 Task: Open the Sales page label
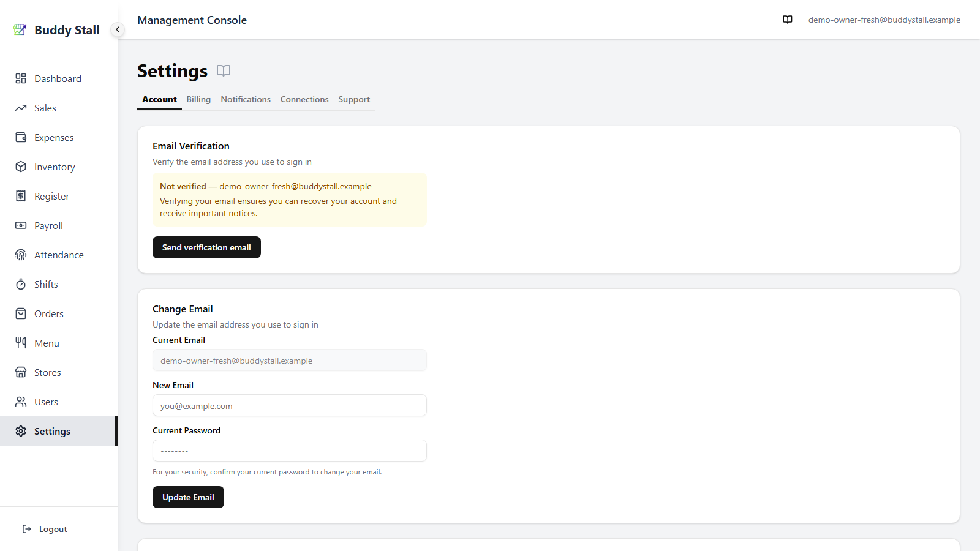(x=45, y=108)
